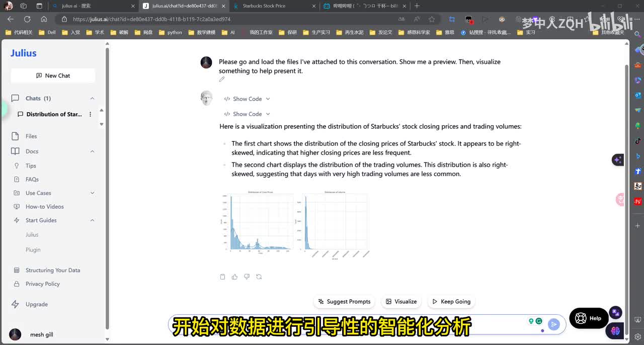Open the Files sidebar item
Image resolution: width=644 pixels, height=345 pixels.
coord(31,136)
